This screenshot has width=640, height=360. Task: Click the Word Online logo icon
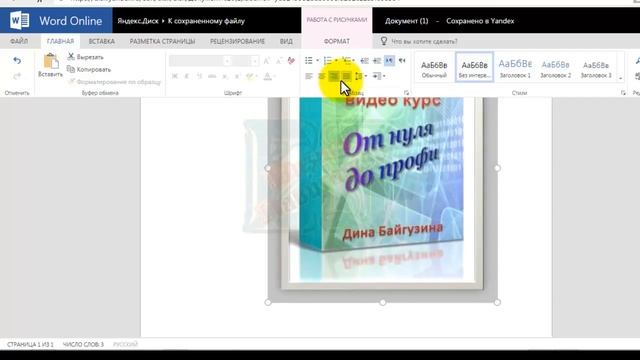point(20,20)
